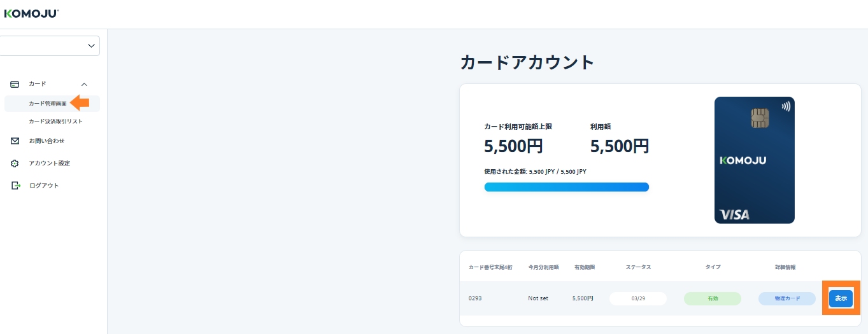Click the card icon in sidebar
This screenshot has width=868, height=334.
15,84
